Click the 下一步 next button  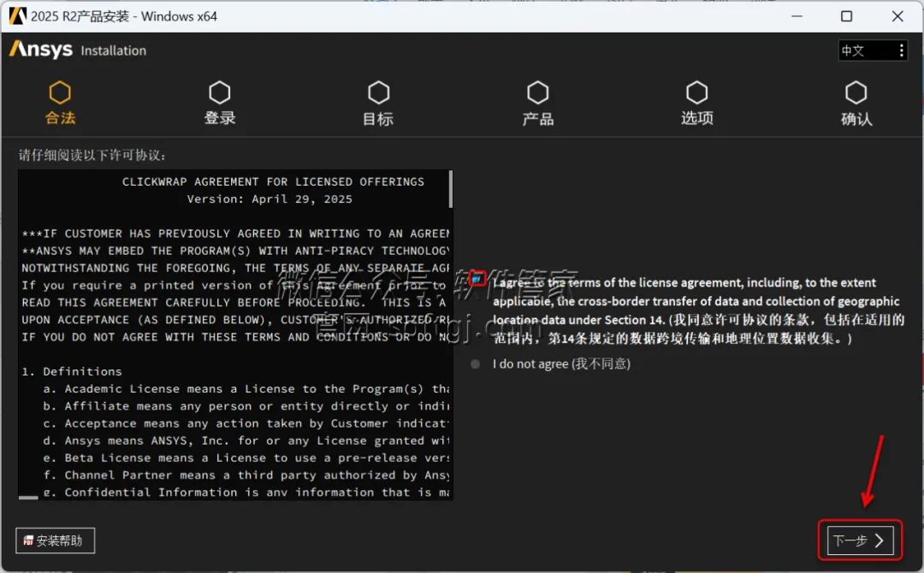coord(860,540)
